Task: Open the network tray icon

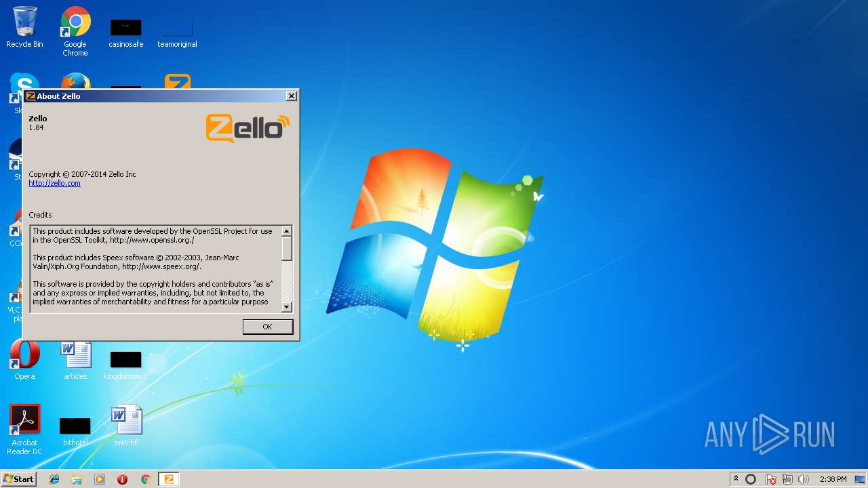Action: tap(787, 479)
